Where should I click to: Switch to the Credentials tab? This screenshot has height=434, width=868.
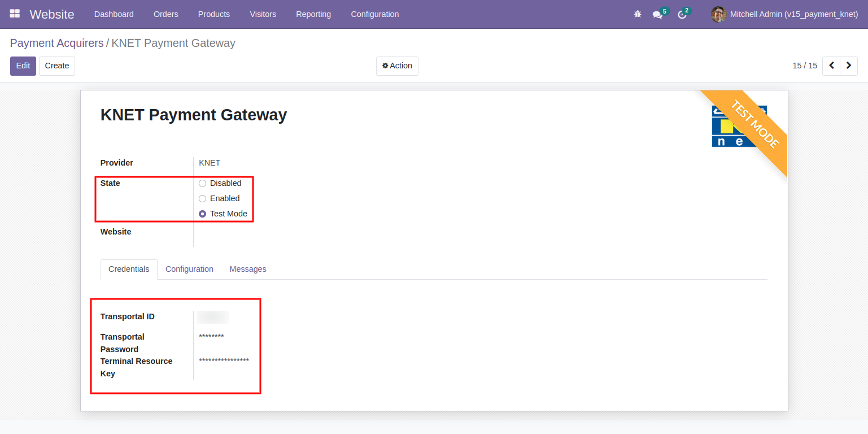(129, 269)
